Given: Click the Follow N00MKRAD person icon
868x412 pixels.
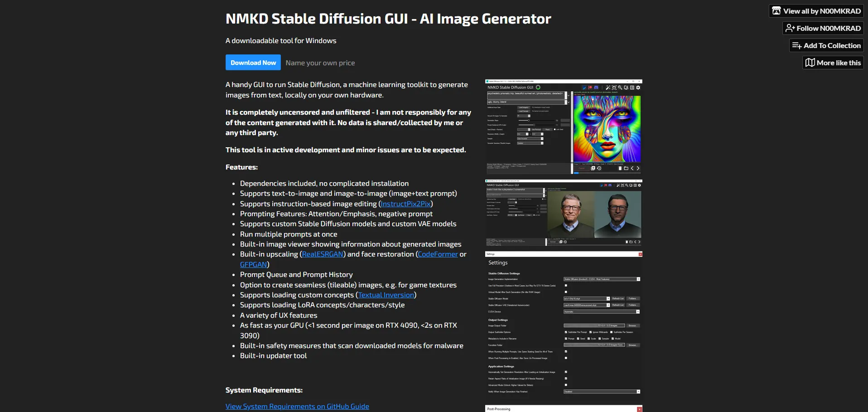Looking at the screenshot, I should point(790,28).
